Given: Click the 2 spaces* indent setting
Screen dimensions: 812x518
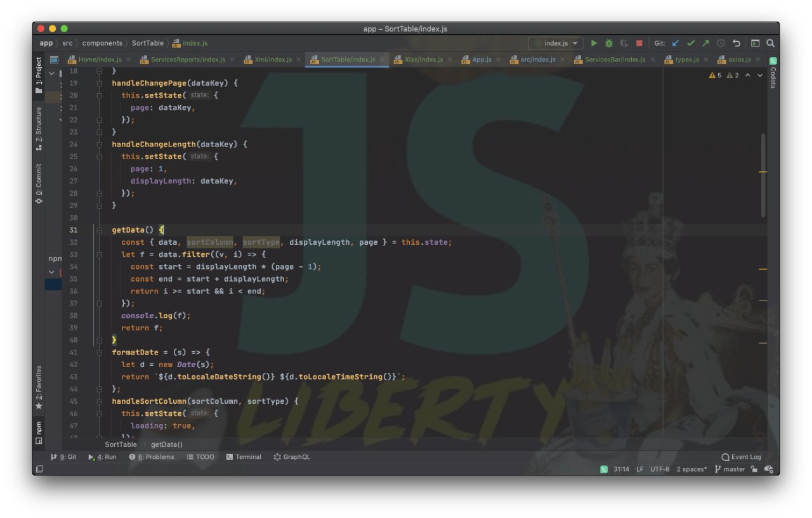Looking at the screenshot, I should 691,469.
